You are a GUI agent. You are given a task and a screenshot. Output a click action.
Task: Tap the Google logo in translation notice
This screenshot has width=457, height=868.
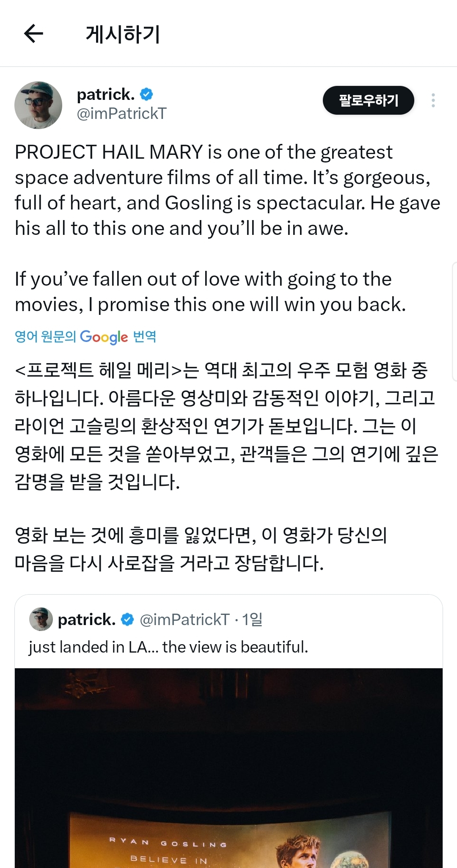pyautogui.click(x=104, y=337)
